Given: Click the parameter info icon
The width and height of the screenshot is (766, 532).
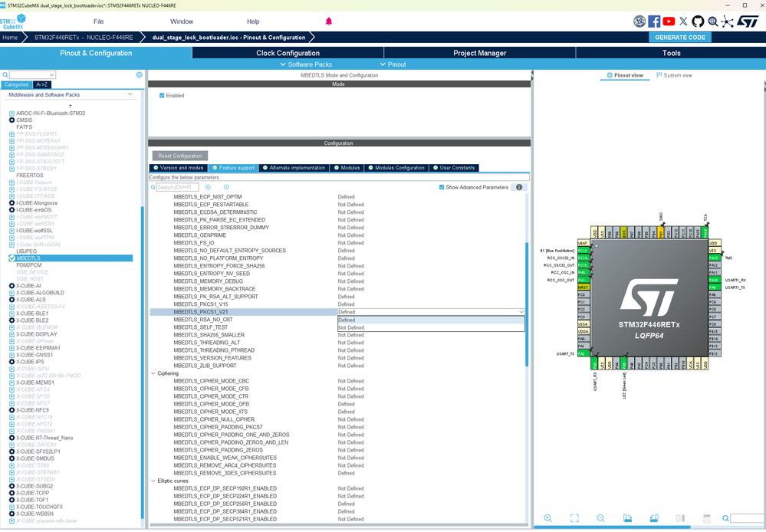Looking at the screenshot, I should coord(519,187).
